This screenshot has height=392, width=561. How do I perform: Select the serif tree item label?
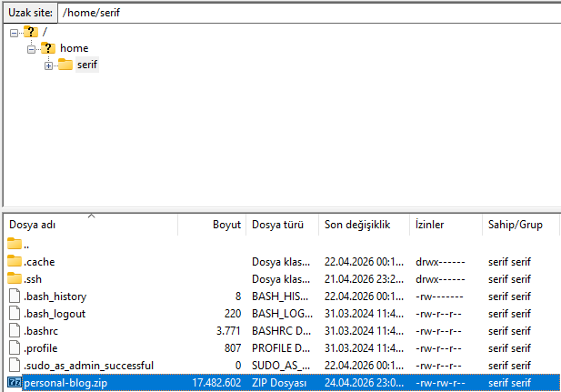[x=87, y=65]
